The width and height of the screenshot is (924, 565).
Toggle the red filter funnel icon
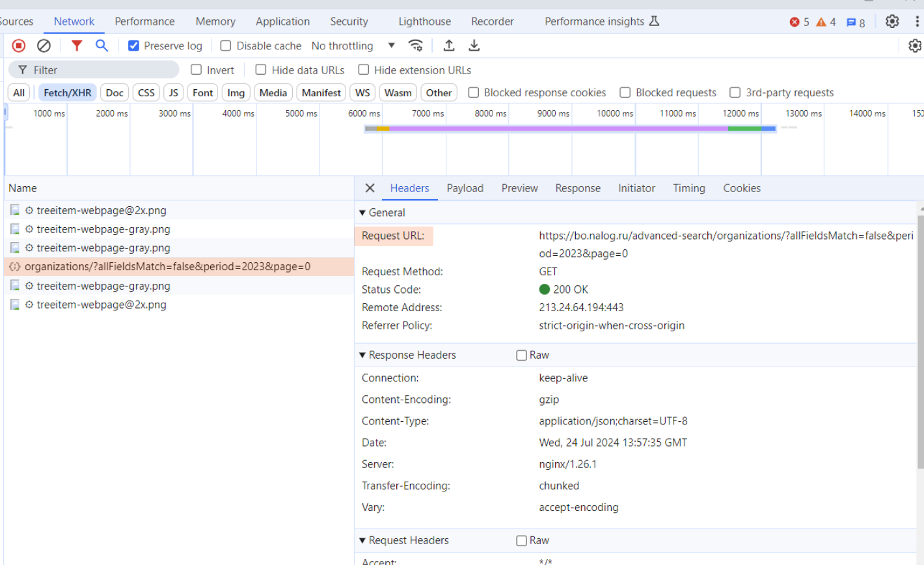77,46
